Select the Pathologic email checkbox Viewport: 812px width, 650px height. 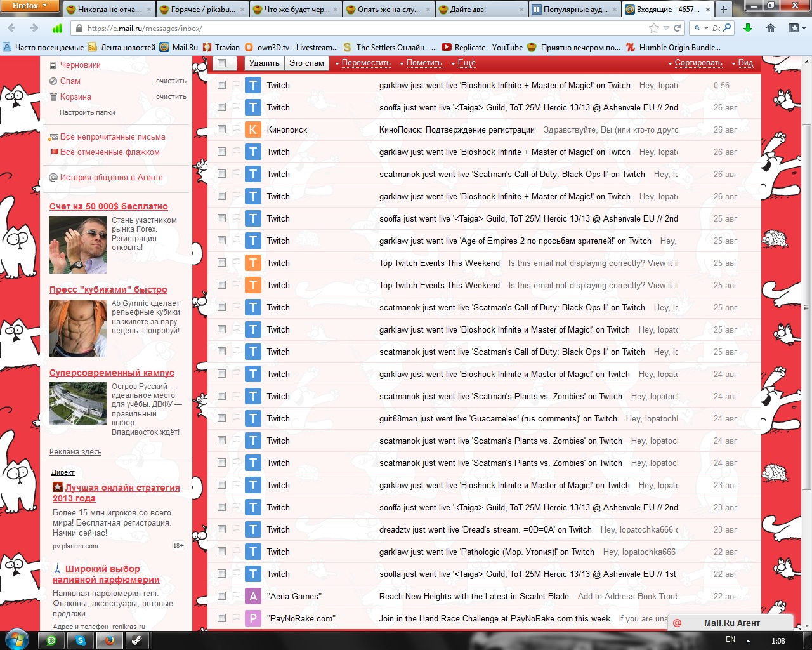click(x=221, y=552)
